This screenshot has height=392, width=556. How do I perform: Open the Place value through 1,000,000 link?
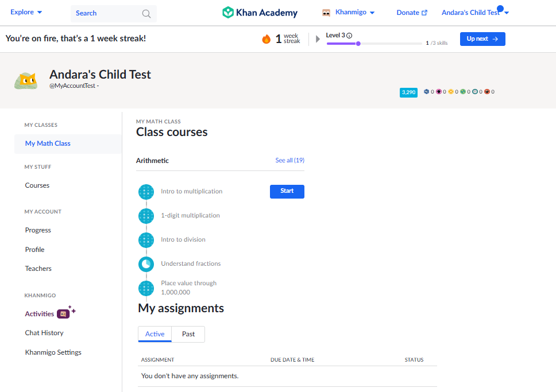click(188, 288)
